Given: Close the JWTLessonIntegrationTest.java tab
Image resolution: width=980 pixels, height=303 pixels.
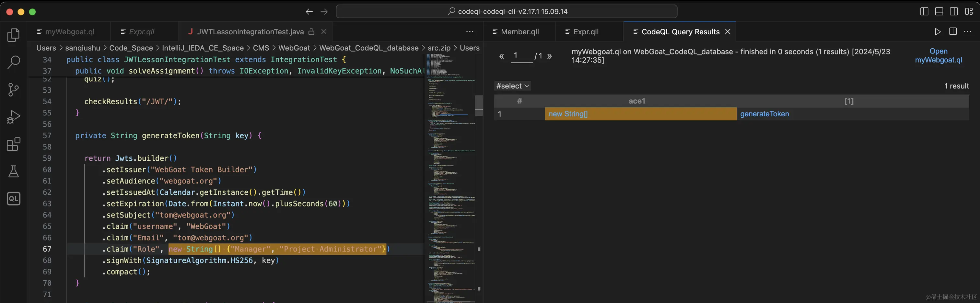Looking at the screenshot, I should pyautogui.click(x=324, y=31).
